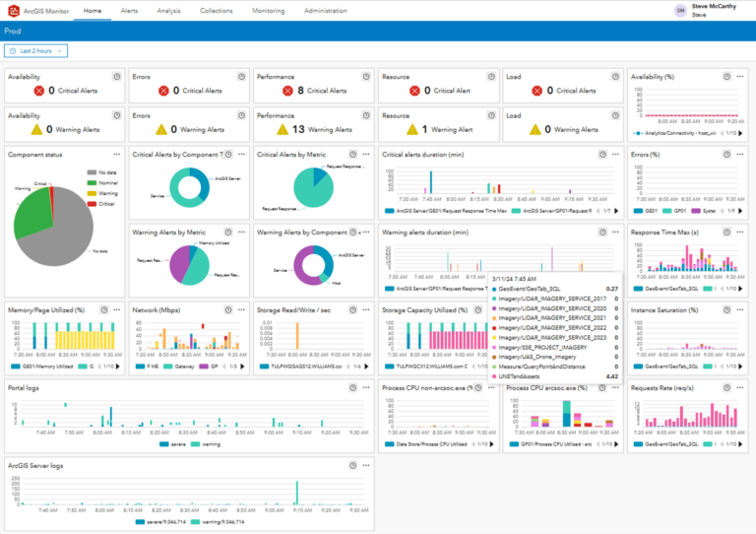Click the 8 Critical Alerts Performance indicator

point(314,91)
